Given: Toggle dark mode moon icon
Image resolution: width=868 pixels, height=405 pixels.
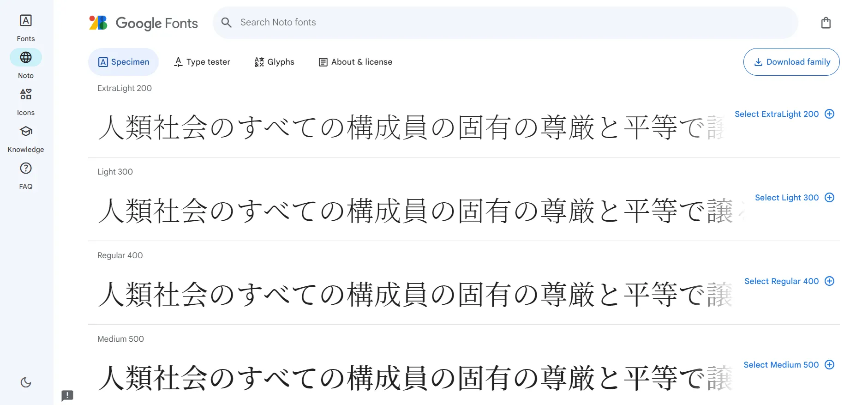Looking at the screenshot, I should (x=26, y=382).
